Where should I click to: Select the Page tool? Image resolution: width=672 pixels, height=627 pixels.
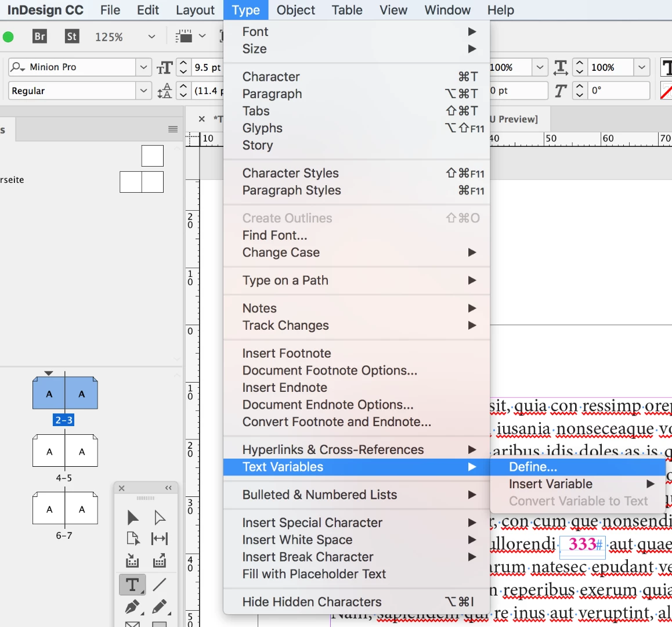[x=133, y=538]
